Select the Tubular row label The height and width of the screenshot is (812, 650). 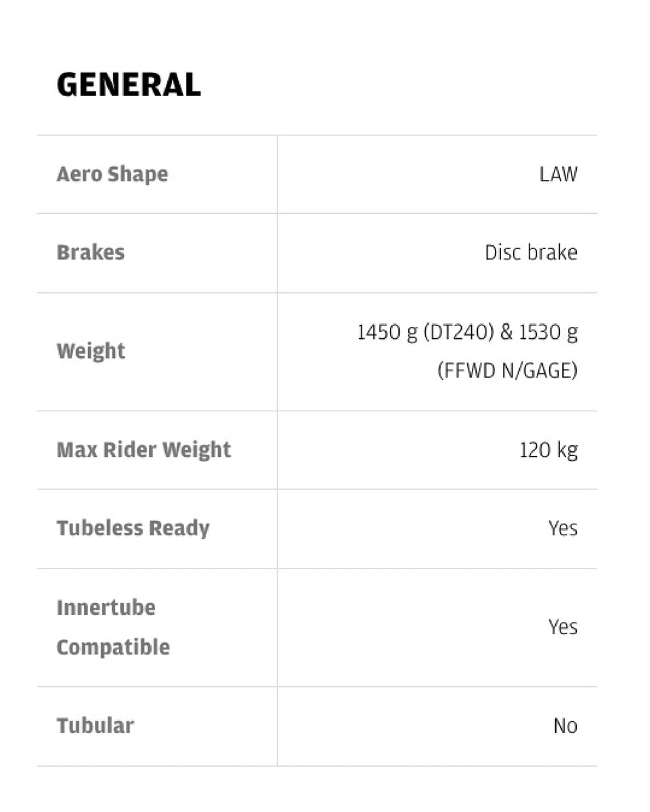(95, 726)
